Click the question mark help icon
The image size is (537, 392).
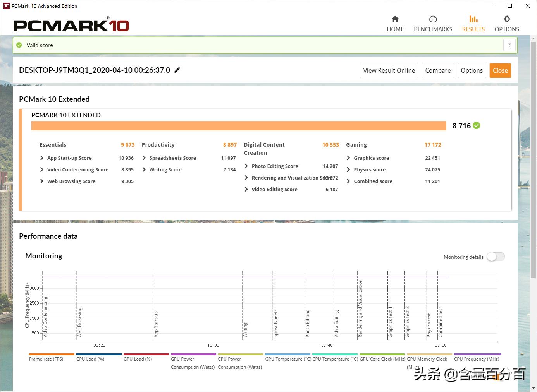509,45
